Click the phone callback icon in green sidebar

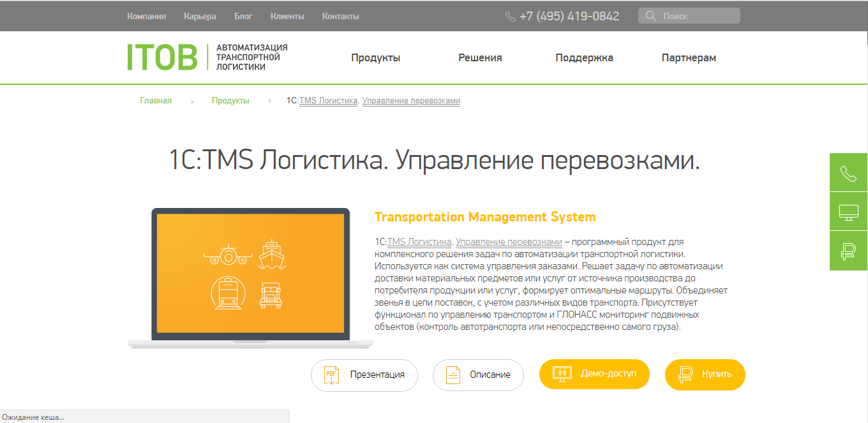[848, 172]
